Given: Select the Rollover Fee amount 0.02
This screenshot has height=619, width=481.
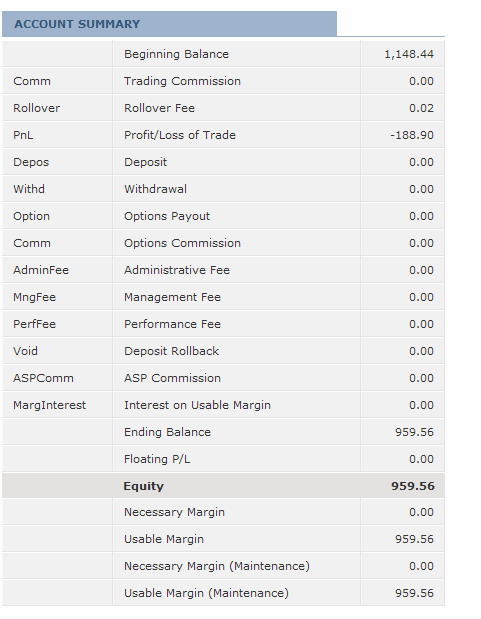Looking at the screenshot, I should pos(421,108).
